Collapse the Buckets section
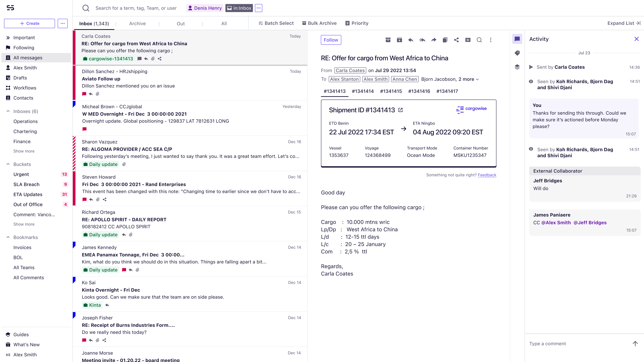 (x=8, y=164)
